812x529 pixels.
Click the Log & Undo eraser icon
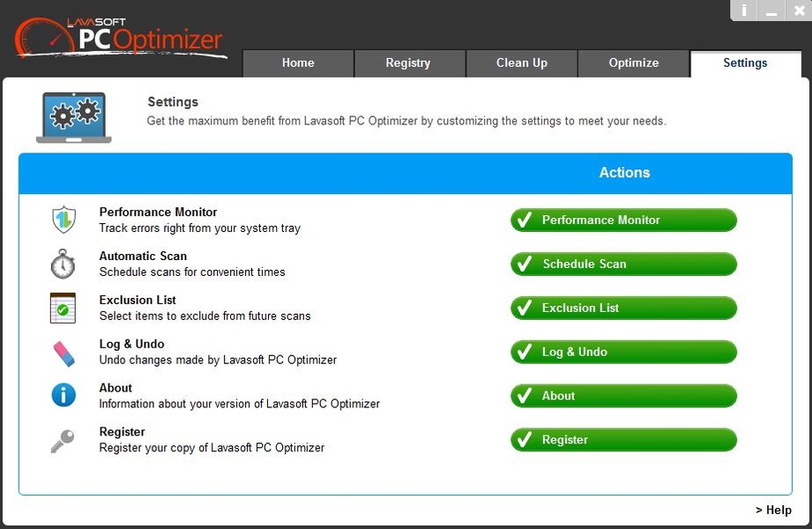63,354
